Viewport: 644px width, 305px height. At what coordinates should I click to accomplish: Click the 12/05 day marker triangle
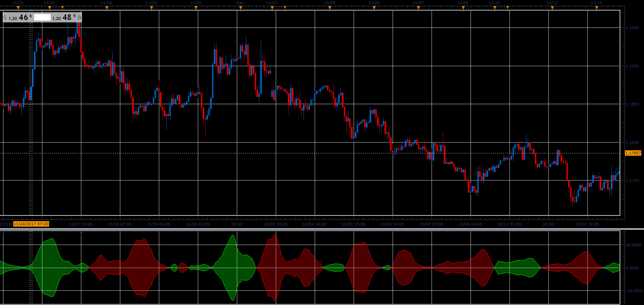click(x=330, y=7)
